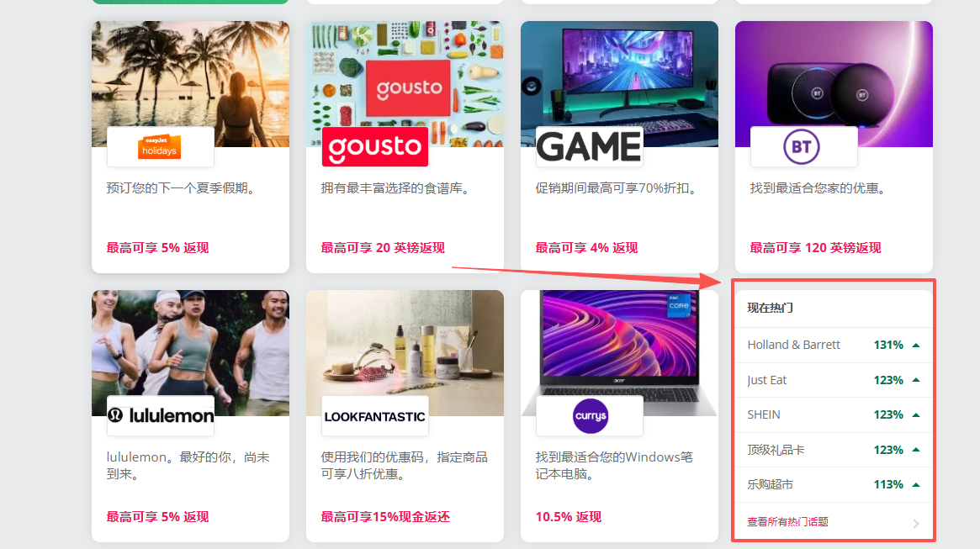Click 最高可享 20 英镑返现 under gousto
Viewport: 980px width, 549px height.
click(383, 248)
